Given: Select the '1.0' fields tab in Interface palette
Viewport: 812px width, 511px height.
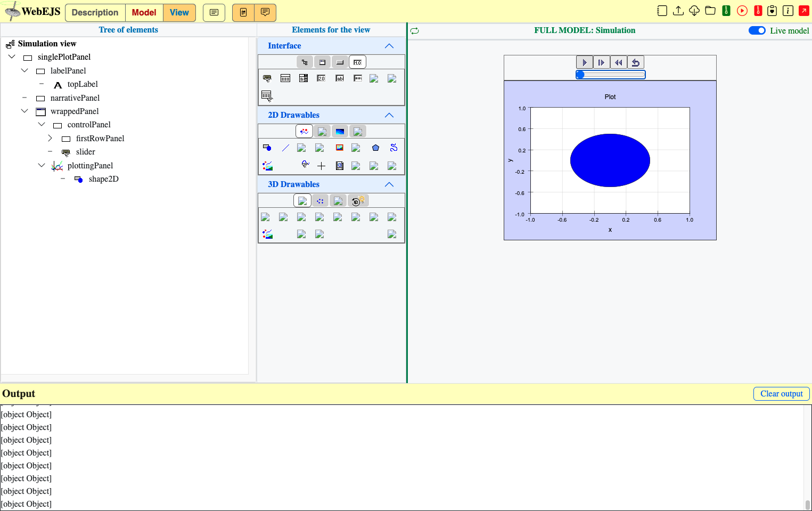Looking at the screenshot, I should pyautogui.click(x=358, y=62).
